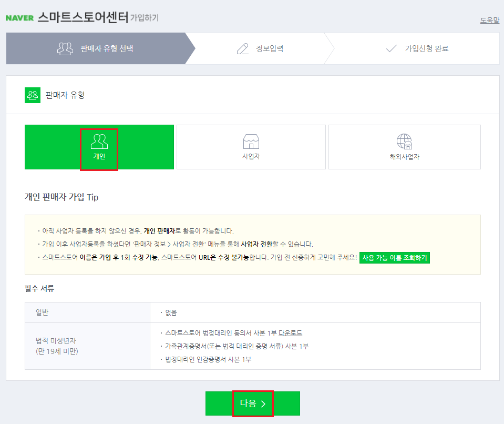Choose the 해외사업자 seller type card
This screenshot has height=424, width=504.
point(404,147)
